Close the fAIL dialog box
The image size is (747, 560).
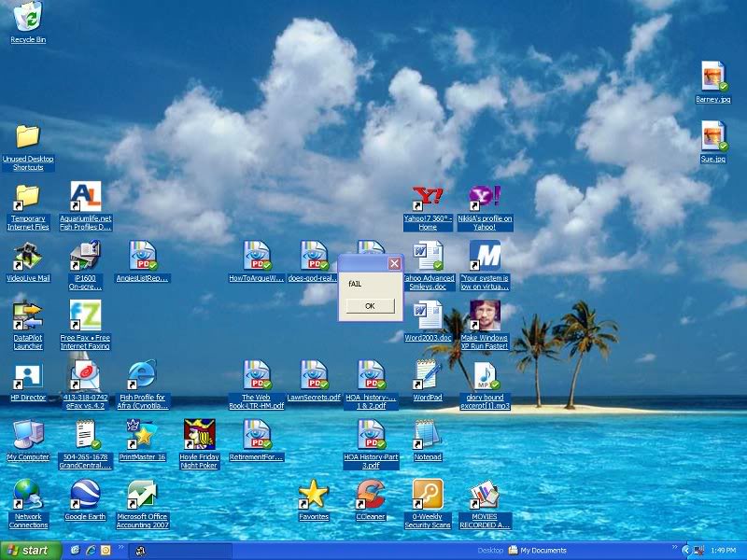393,263
